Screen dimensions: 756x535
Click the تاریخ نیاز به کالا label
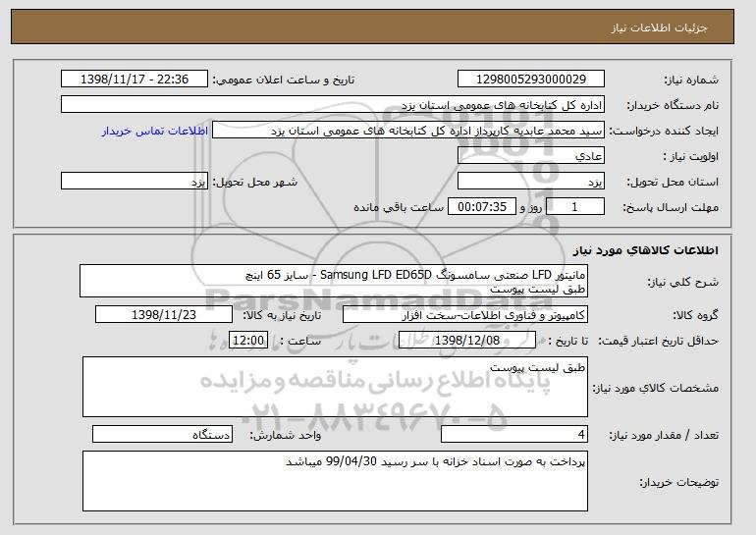(281, 315)
